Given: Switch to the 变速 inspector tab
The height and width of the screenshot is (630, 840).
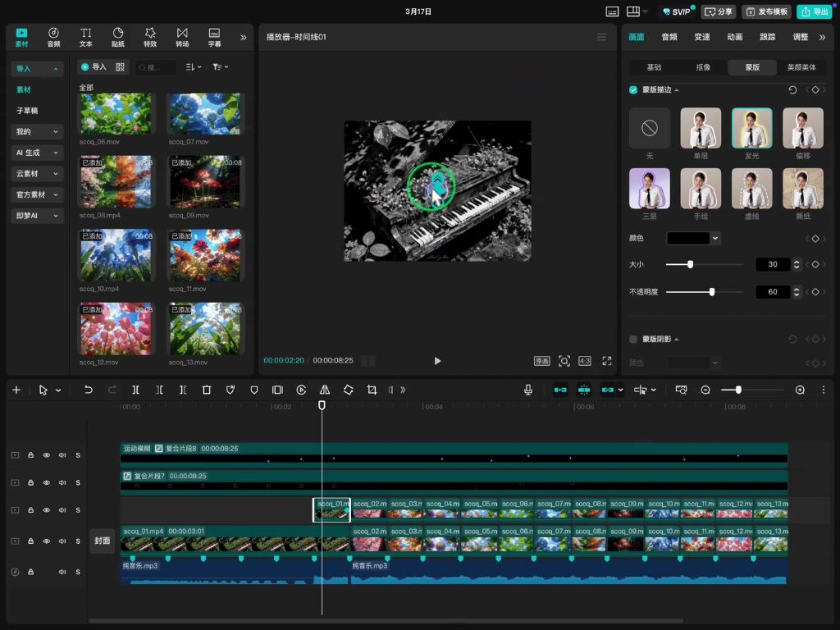Looking at the screenshot, I should [x=702, y=37].
